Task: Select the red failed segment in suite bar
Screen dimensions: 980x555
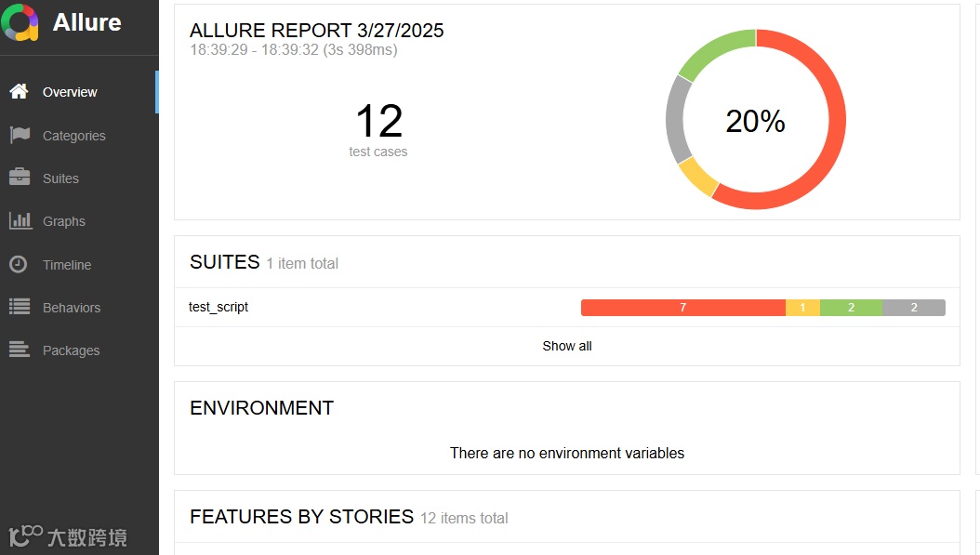Action: (682, 308)
